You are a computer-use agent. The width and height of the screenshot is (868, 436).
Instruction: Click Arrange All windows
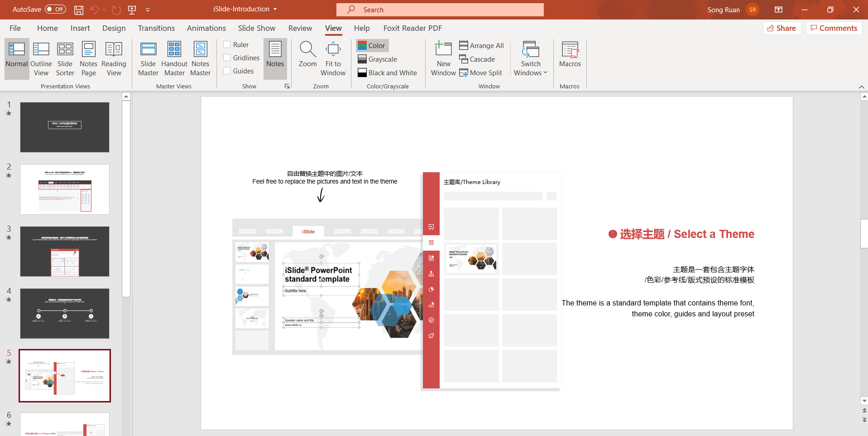tap(481, 45)
